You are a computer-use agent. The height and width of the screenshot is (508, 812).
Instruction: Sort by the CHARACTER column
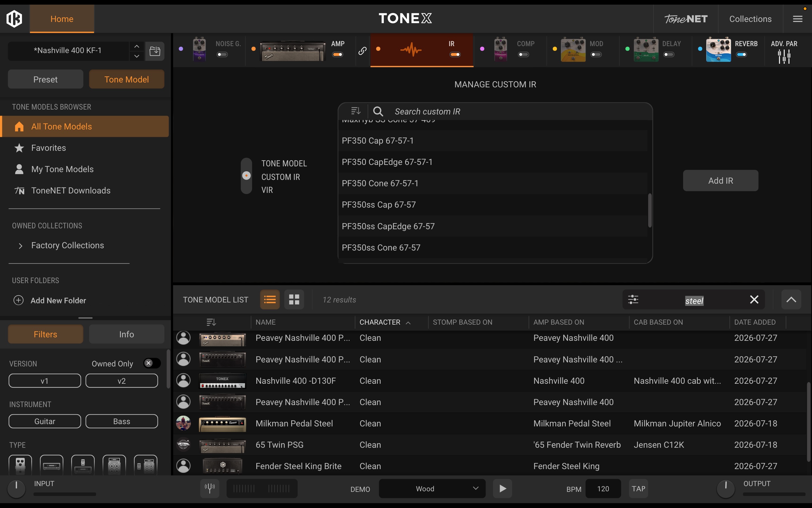[x=385, y=322]
